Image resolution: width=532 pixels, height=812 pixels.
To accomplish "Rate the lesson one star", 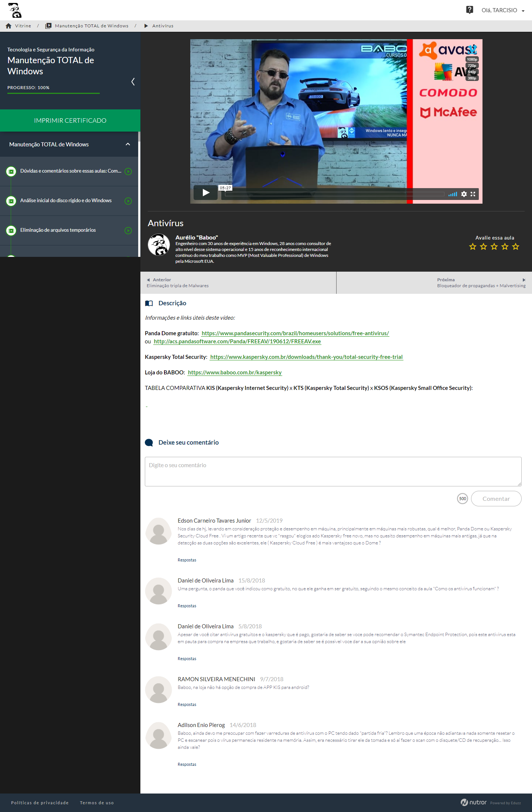I will coord(473,247).
